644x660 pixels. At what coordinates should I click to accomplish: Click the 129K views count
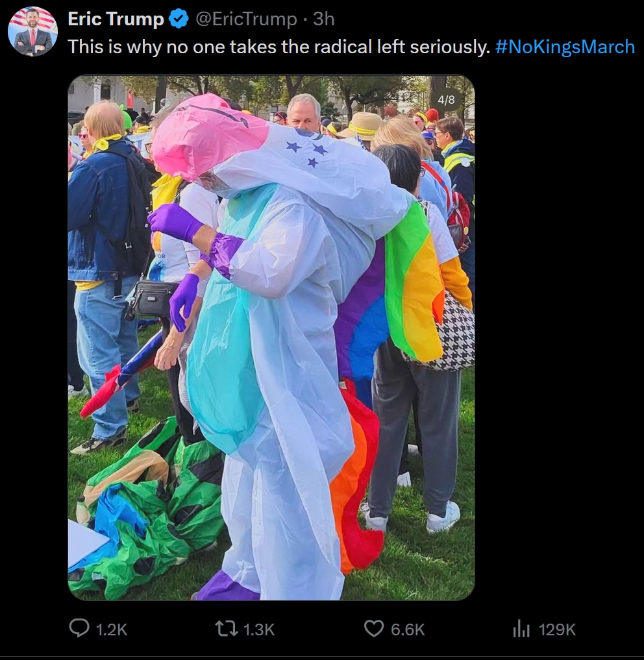pyautogui.click(x=557, y=629)
